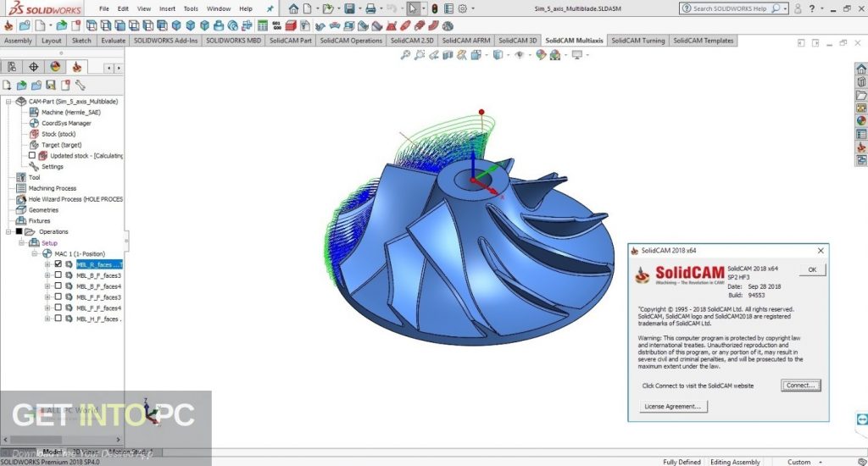
Task: Click the Print icon in title toolbar
Action: 371,8
